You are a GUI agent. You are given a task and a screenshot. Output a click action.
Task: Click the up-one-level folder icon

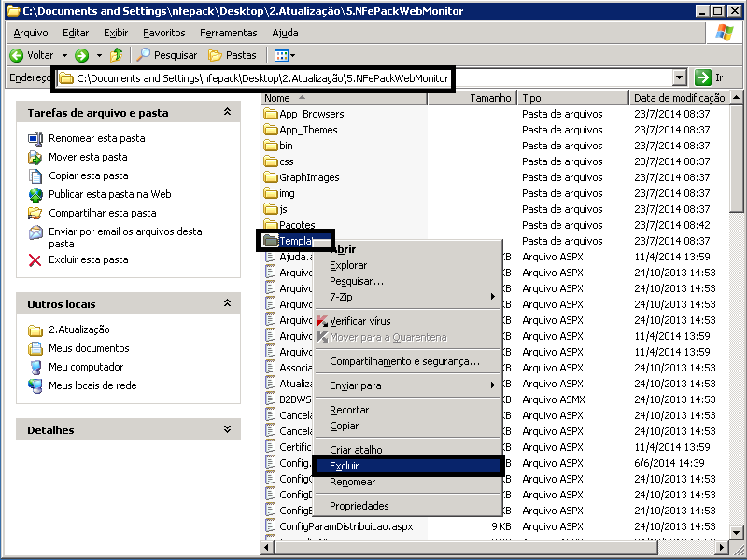pyautogui.click(x=116, y=55)
